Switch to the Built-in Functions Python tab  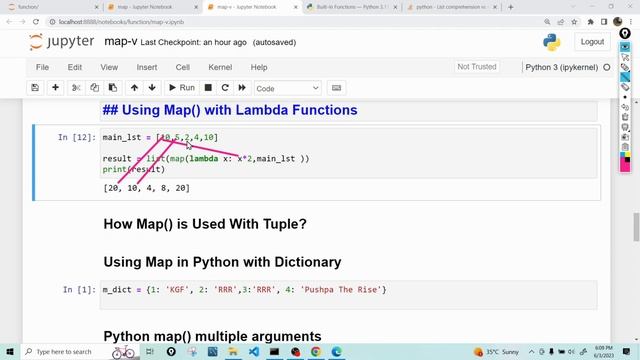[352, 7]
